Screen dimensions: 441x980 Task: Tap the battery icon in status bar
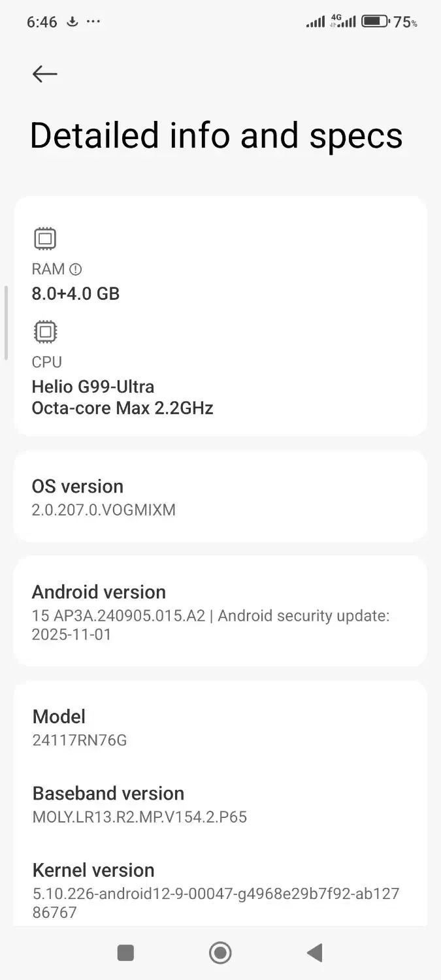coord(375,22)
